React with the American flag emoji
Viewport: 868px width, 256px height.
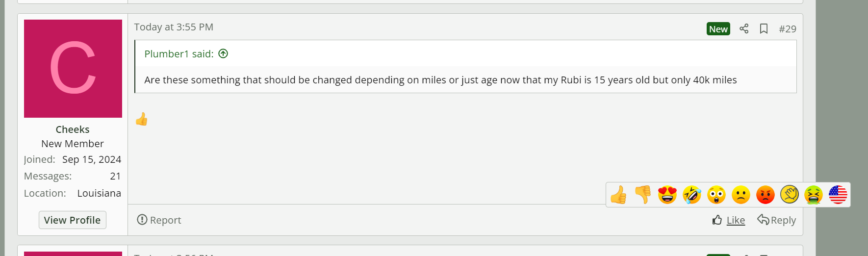tap(838, 195)
